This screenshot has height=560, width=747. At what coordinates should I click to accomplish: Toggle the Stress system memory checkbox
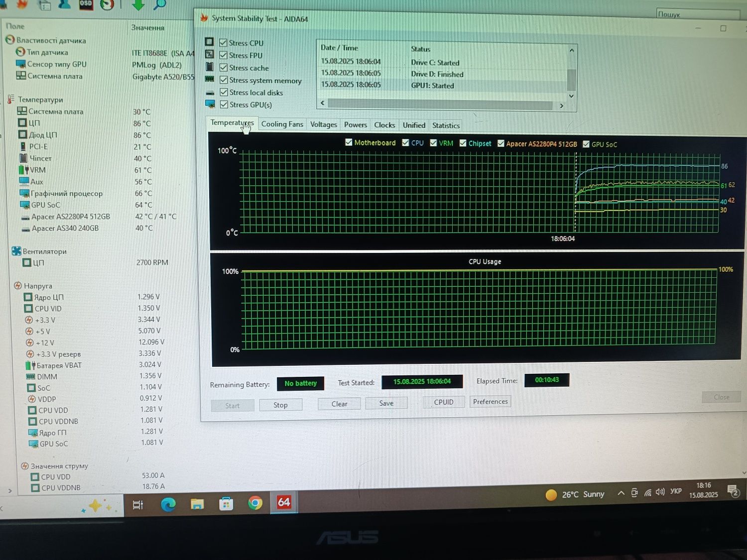[224, 80]
